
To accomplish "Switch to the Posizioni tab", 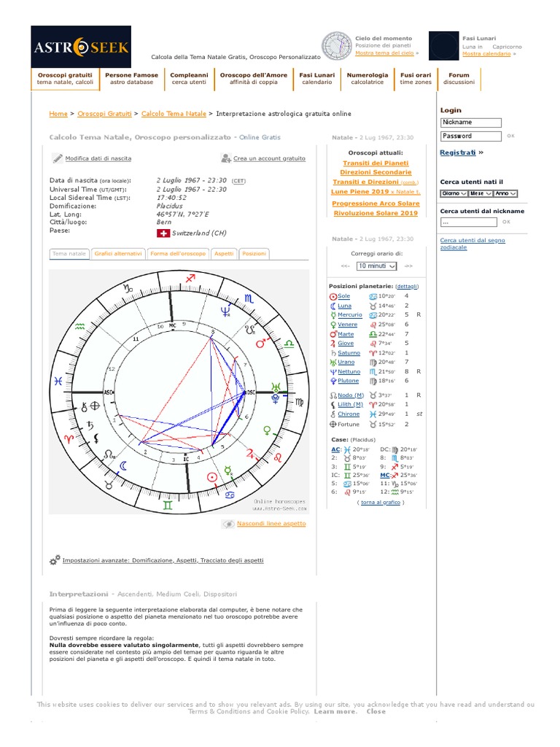I will pos(254,254).
